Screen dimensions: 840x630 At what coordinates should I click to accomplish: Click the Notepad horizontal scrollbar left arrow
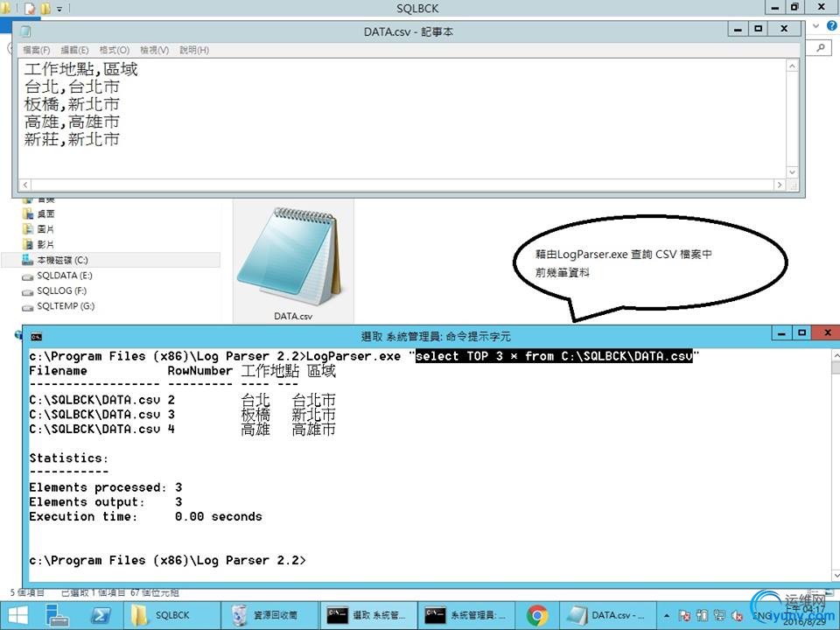(x=24, y=185)
